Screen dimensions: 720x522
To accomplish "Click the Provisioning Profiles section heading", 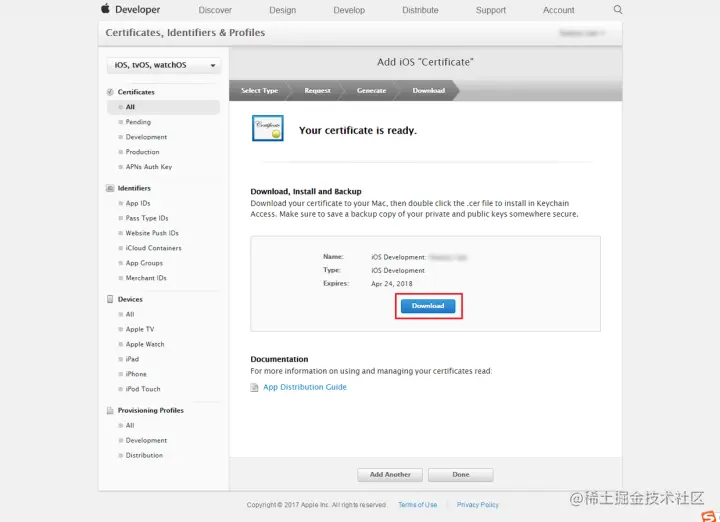I will (x=151, y=410).
